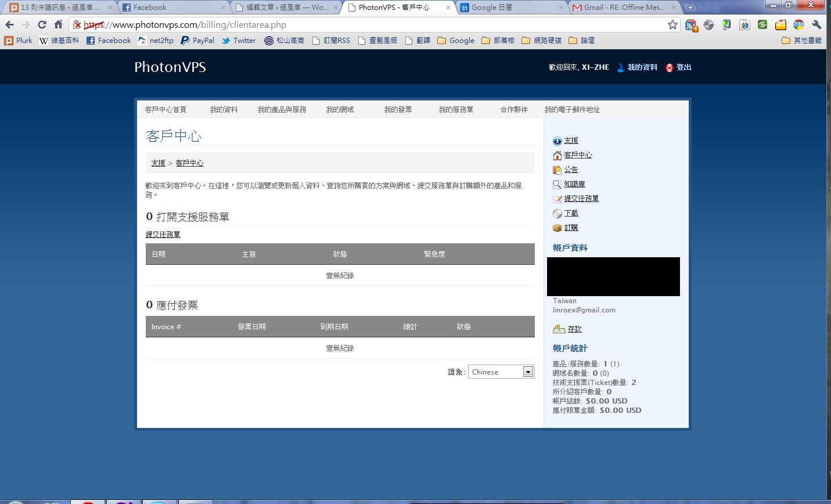Viewport: 831px width, 504px height.
Task: Open the IE tab extension icon
Action: [x=744, y=25]
